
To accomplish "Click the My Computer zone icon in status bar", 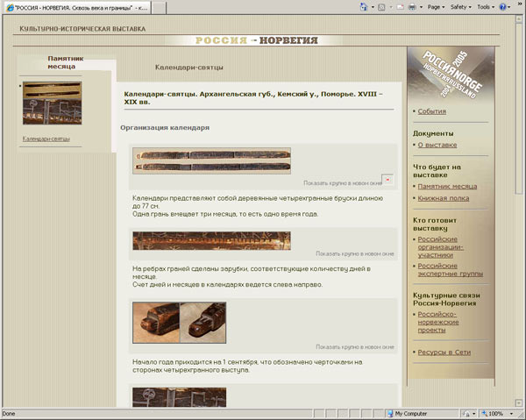I will 388,413.
